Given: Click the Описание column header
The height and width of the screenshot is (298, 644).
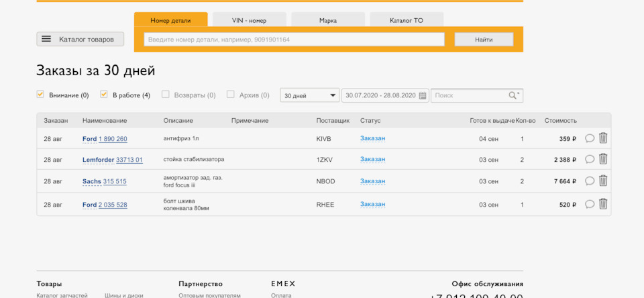Looking at the screenshot, I should (178, 120).
